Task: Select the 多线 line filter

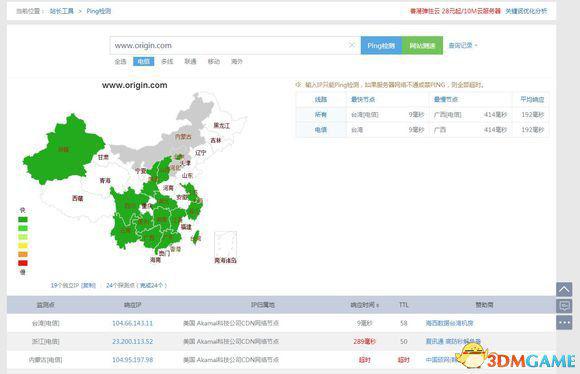Action: [x=167, y=61]
